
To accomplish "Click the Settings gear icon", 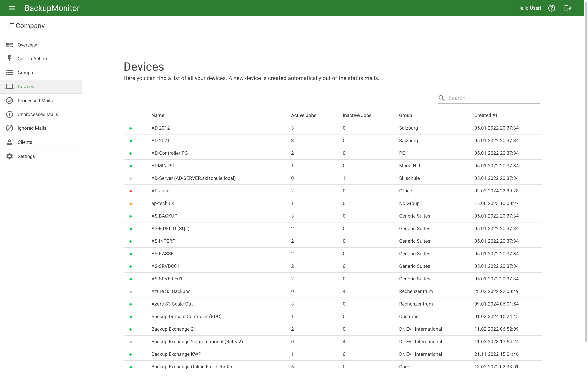I will click(x=10, y=156).
